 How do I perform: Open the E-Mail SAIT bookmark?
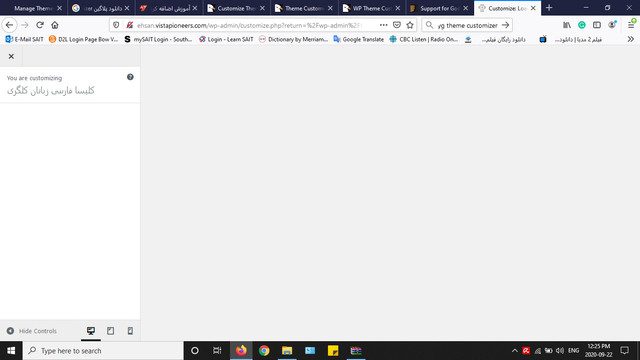24,39
